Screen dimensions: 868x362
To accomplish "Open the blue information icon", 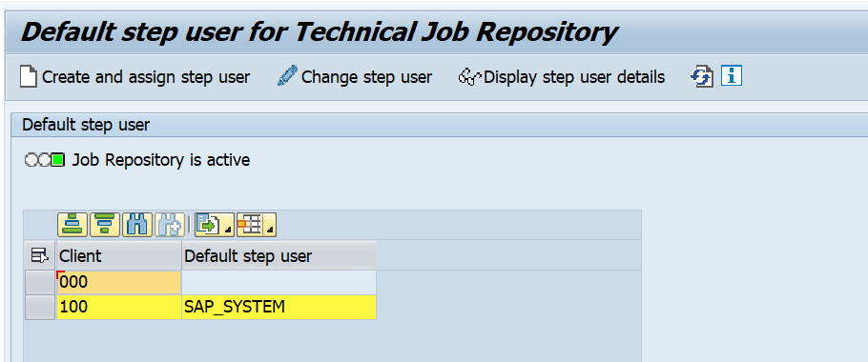I will pyautogui.click(x=732, y=76).
